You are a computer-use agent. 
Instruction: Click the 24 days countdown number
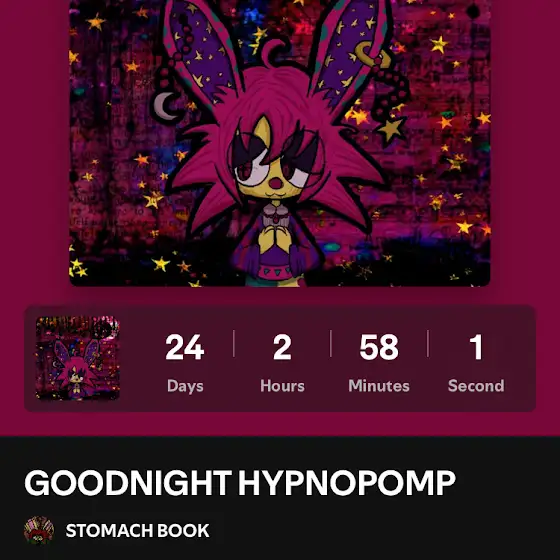[185, 347]
